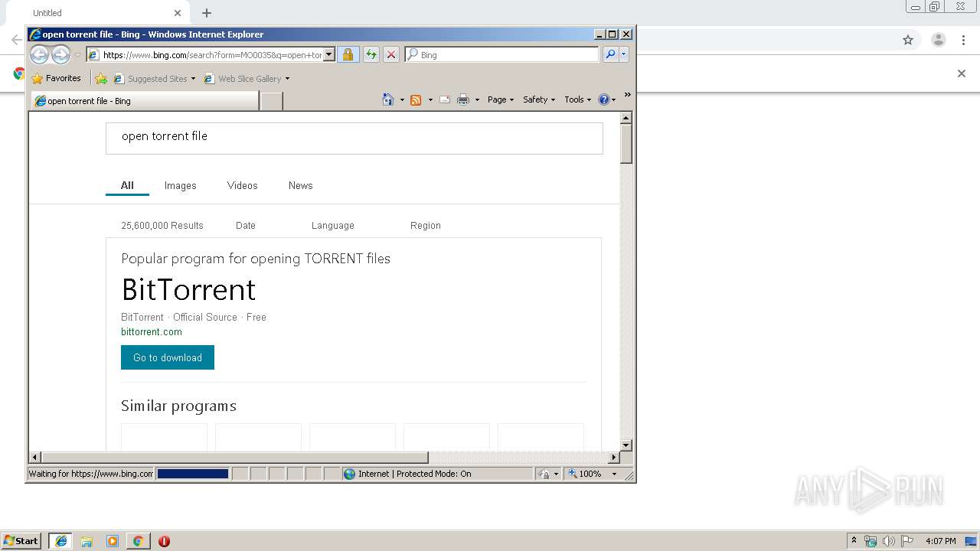The width and height of the screenshot is (980, 551).
Task: Switch to News results tab
Action: 301,185
